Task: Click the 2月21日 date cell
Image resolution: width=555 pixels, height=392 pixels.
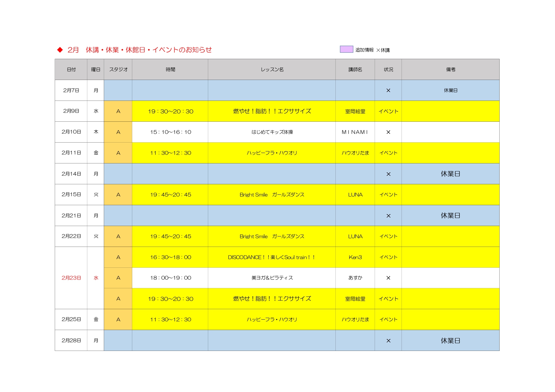Action: click(71, 216)
